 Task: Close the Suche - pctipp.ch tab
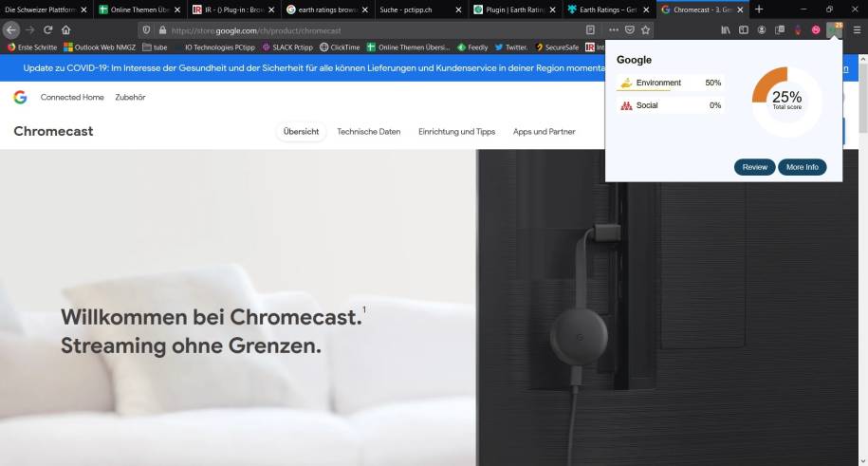tap(458, 10)
